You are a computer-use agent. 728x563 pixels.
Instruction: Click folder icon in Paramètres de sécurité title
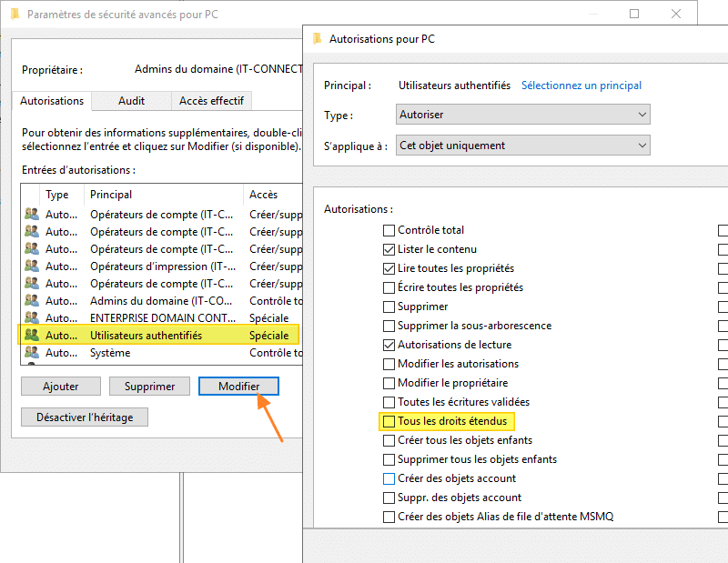point(15,15)
